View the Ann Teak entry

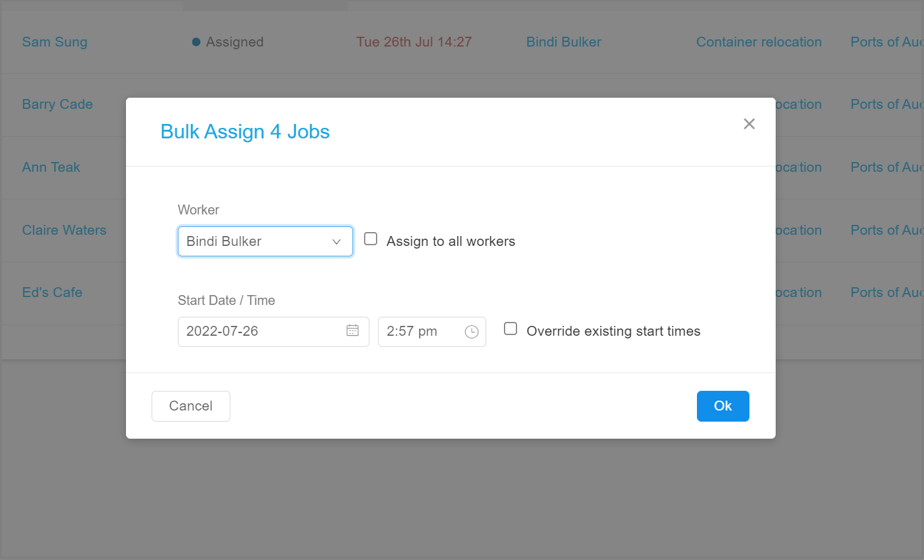click(51, 167)
